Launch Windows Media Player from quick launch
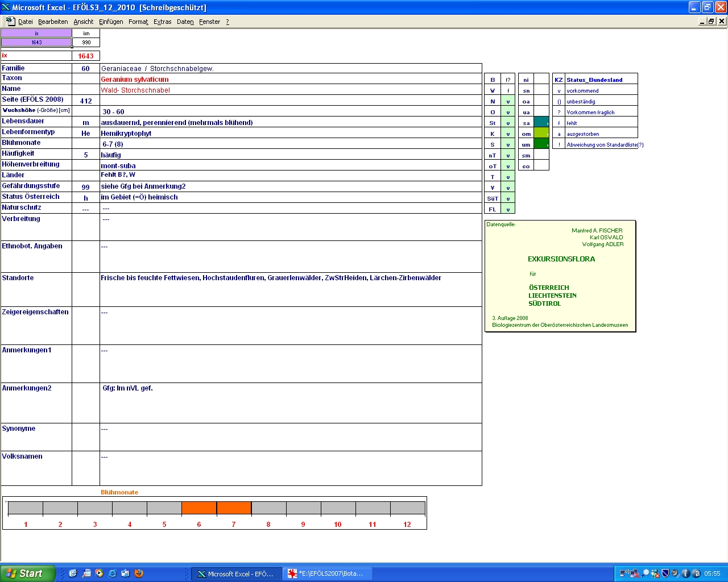 pyautogui.click(x=100, y=573)
